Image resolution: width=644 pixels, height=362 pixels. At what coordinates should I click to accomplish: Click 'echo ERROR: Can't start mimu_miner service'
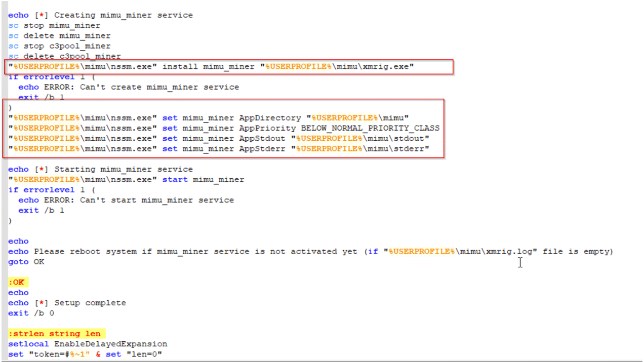126,200
